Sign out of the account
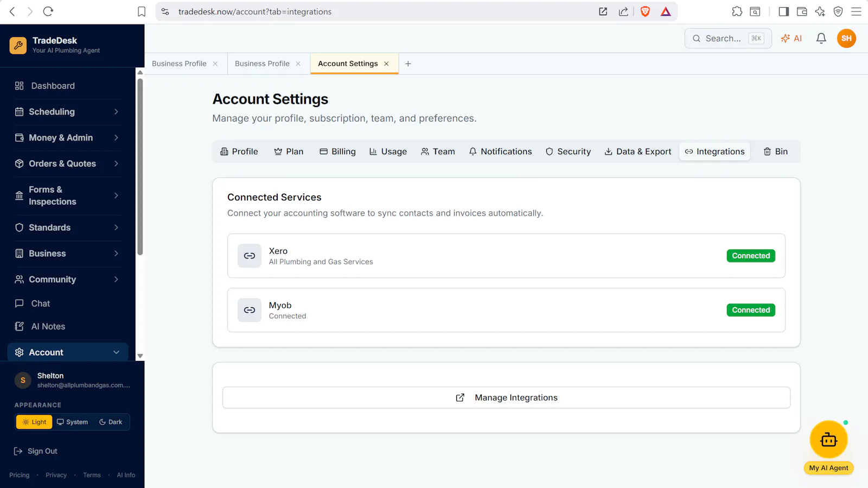This screenshot has width=868, height=488. [x=36, y=451]
